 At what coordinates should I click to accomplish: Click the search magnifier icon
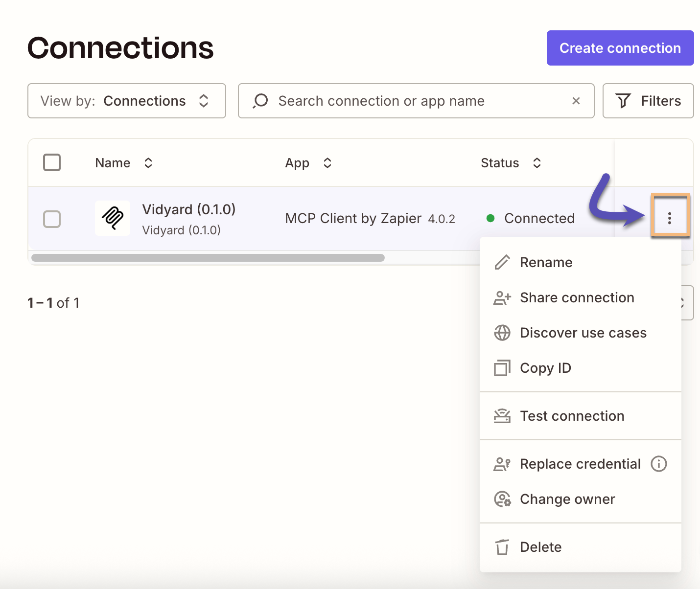click(260, 101)
